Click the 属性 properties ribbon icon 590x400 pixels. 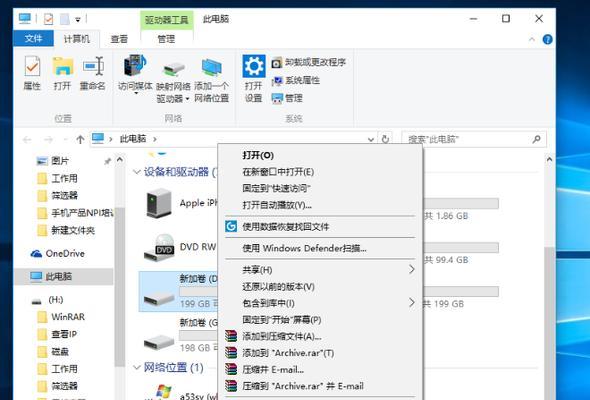tap(32, 73)
